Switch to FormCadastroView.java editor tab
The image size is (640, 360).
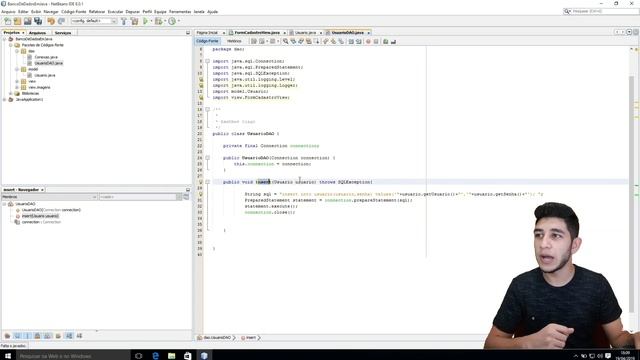(x=257, y=33)
